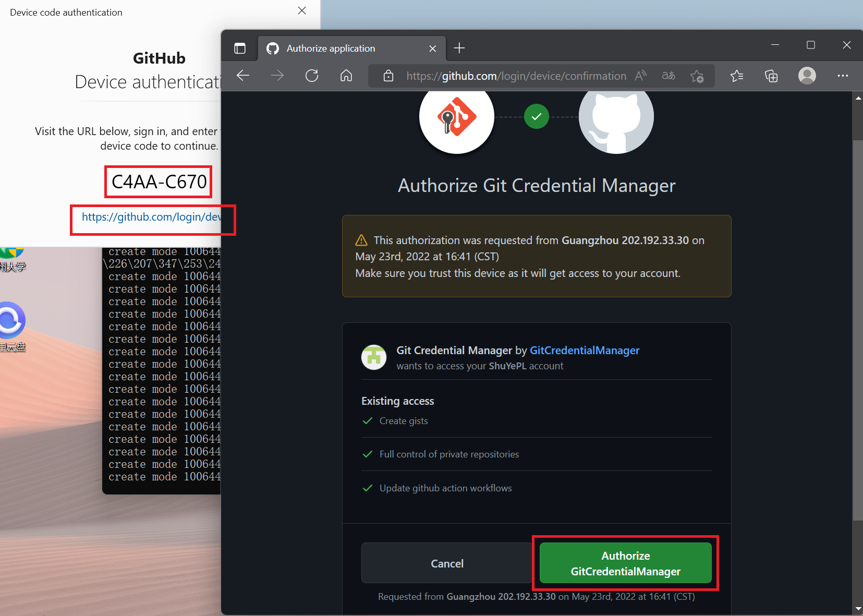863x616 pixels.
Task: Open Settings and more ellipsis menu
Action: coord(843,76)
